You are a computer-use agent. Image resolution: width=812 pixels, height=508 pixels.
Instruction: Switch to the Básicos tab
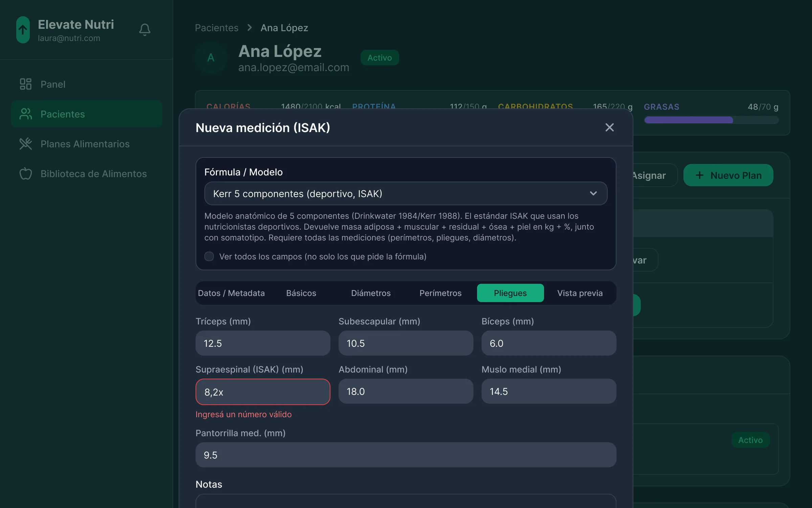(x=301, y=293)
